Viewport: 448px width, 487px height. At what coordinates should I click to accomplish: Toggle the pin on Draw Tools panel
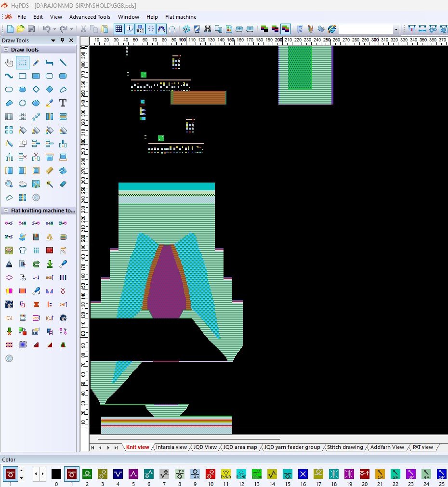[62, 40]
